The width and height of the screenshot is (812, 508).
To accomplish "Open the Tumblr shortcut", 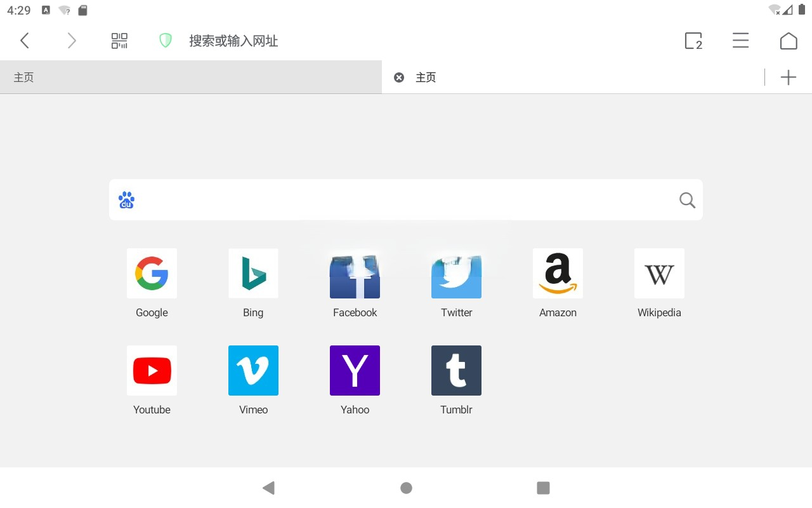I will tap(456, 380).
